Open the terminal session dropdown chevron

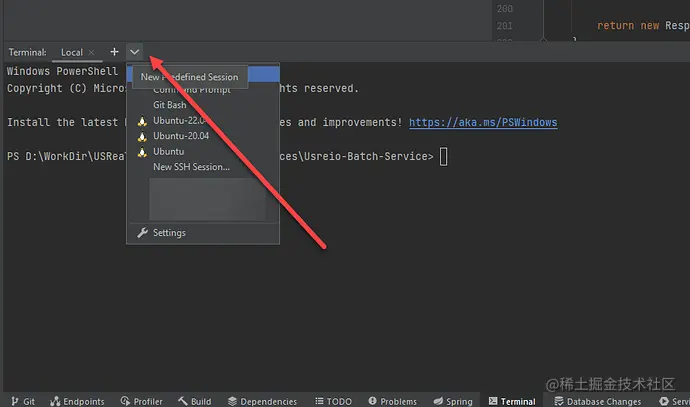point(134,52)
